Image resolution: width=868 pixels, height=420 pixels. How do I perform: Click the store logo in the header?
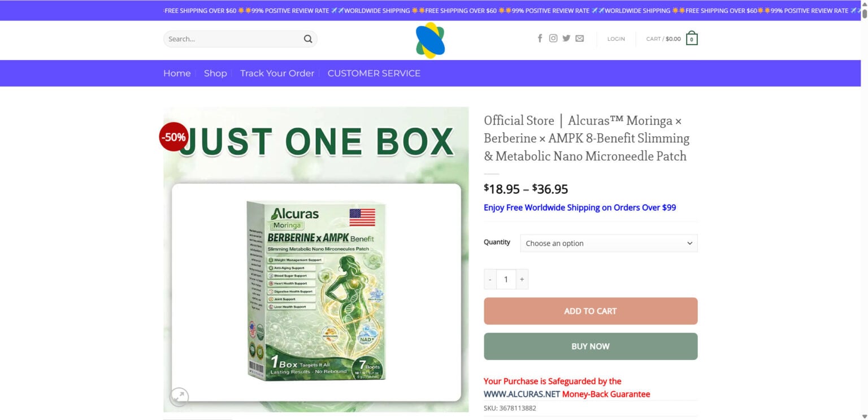pyautogui.click(x=431, y=40)
